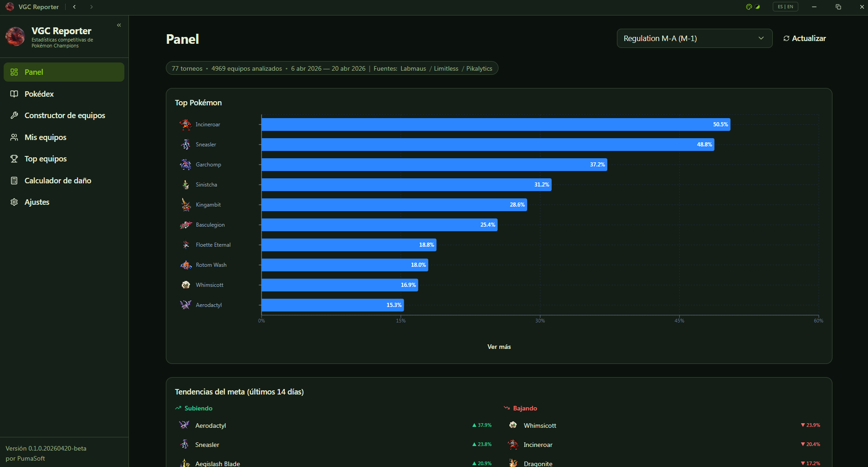Viewport: 868px width, 467px height.
Task: Open the Pikalytics source link
Action: [x=479, y=68]
